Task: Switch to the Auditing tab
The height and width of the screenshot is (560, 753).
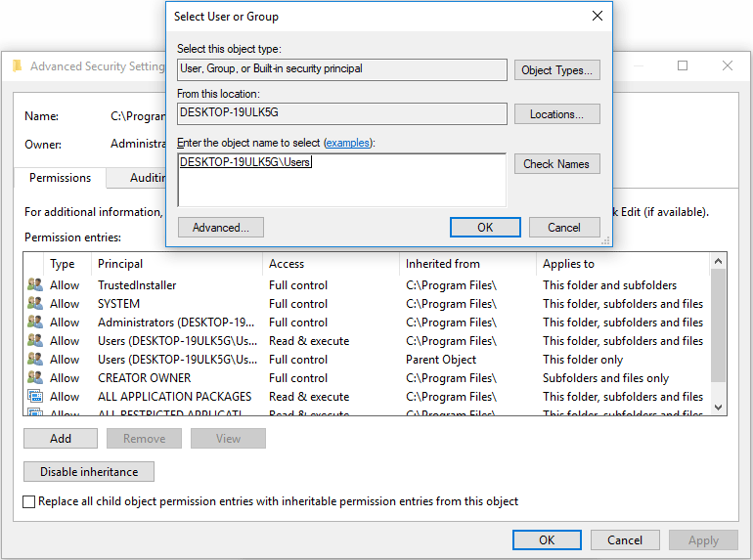Action: click(x=147, y=178)
